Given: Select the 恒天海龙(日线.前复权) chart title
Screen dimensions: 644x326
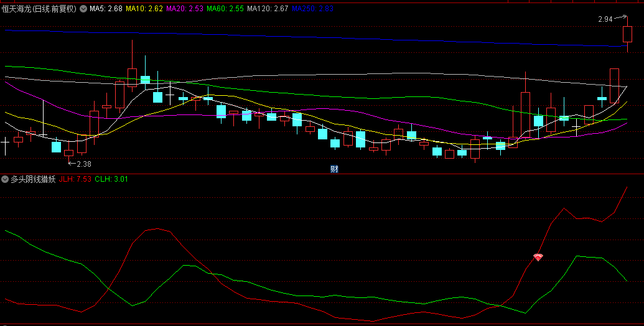Looking at the screenshot, I should [39, 9].
